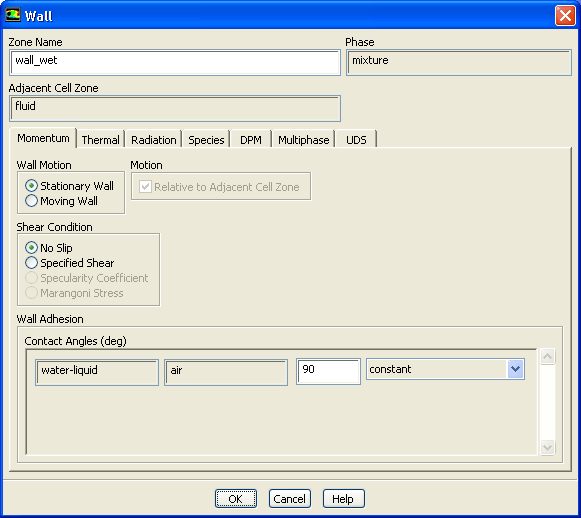Open the Radiation tab

[x=153, y=140]
